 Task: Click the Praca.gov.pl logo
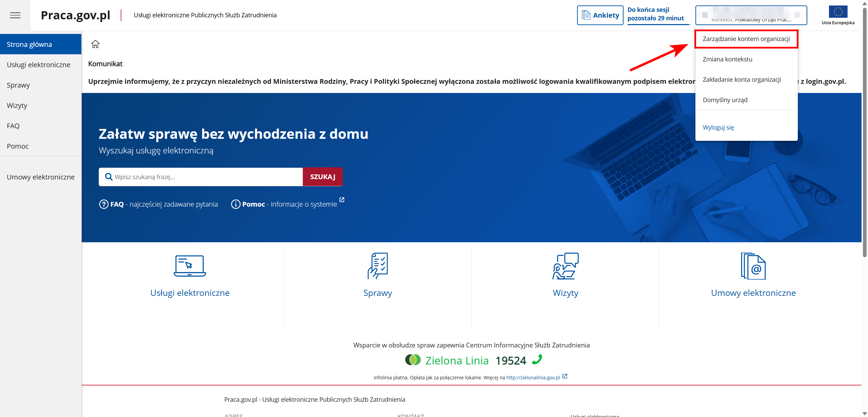point(75,15)
